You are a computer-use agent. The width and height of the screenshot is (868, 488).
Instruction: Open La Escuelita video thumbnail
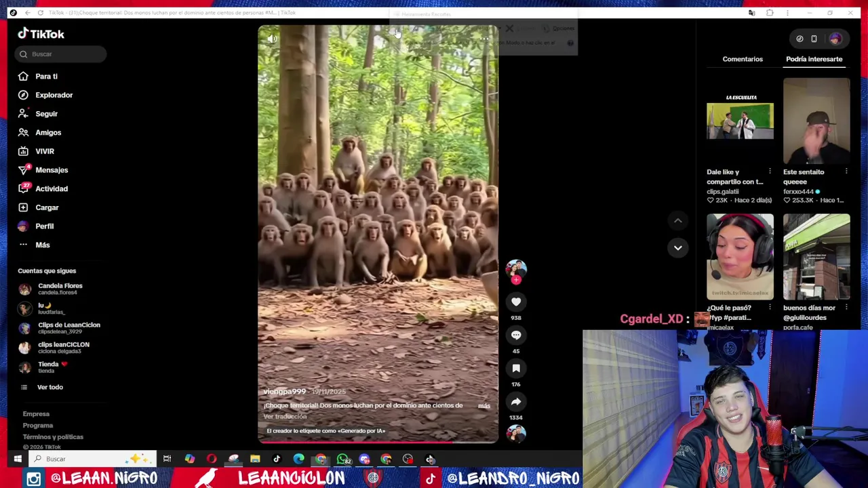[740, 121]
